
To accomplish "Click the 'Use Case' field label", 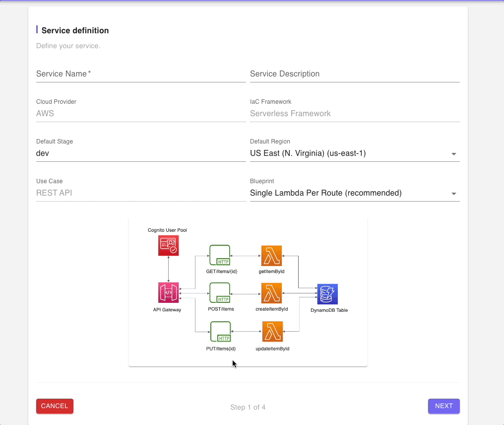I will (x=50, y=181).
